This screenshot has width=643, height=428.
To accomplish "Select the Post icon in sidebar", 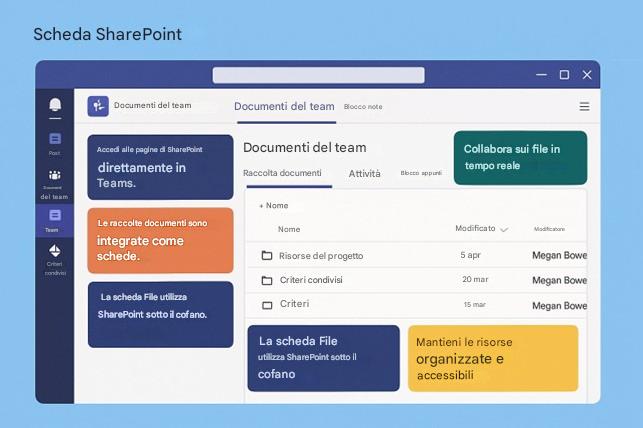I will pos(55,139).
